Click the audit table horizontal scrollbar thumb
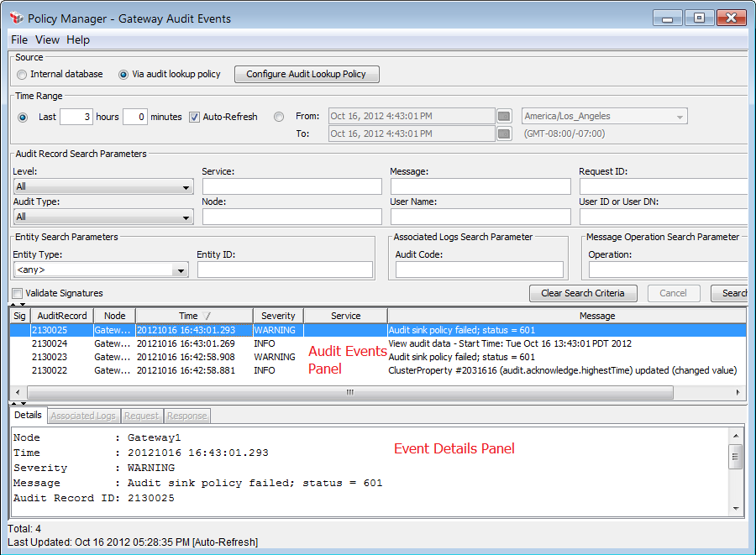Viewport: 756px width, 555px height. (349, 392)
